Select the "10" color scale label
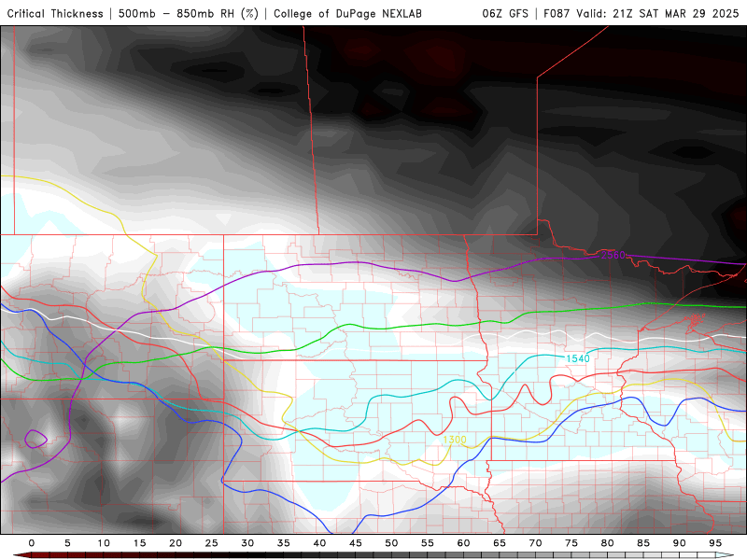This screenshot has height=560, width=747. pyautogui.click(x=104, y=543)
